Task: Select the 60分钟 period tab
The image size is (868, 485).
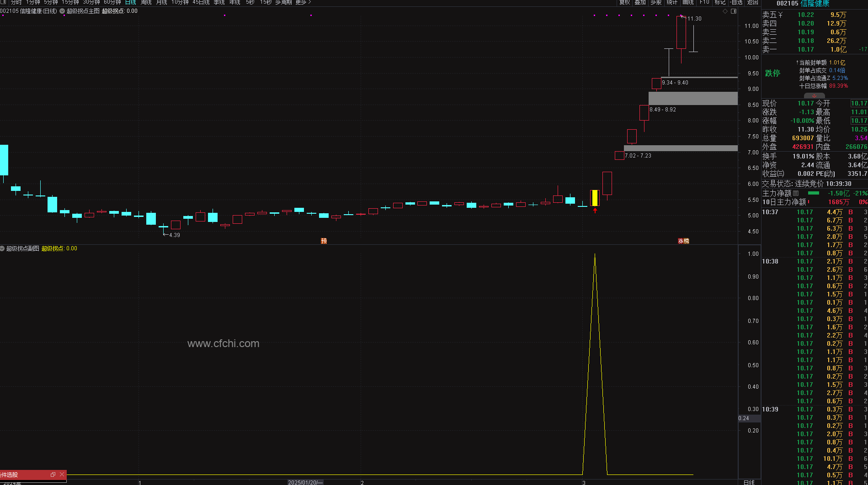Action: click(x=112, y=2)
